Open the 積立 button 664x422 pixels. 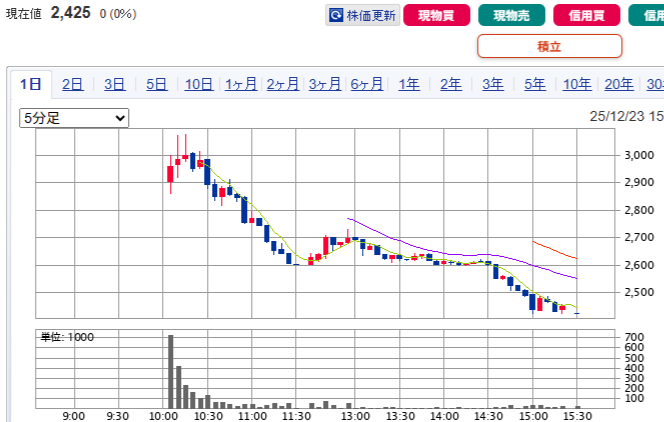[549, 46]
